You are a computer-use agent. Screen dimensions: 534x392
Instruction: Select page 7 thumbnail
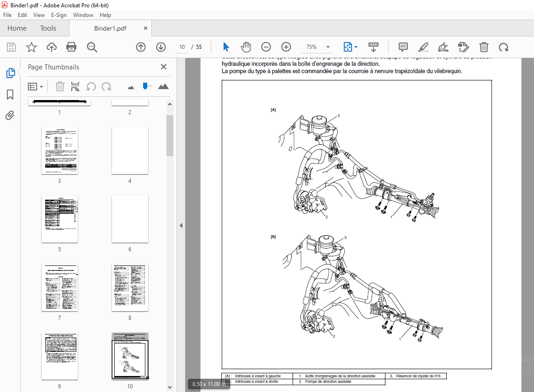click(59, 287)
